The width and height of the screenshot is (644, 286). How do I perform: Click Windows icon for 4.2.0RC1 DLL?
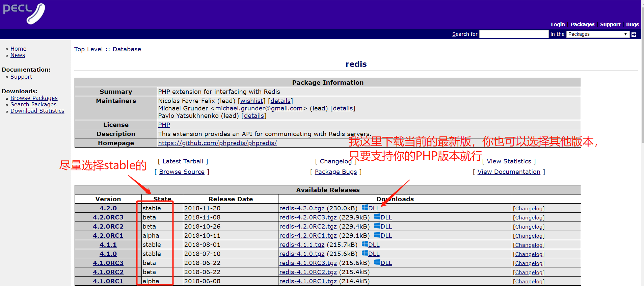point(377,235)
